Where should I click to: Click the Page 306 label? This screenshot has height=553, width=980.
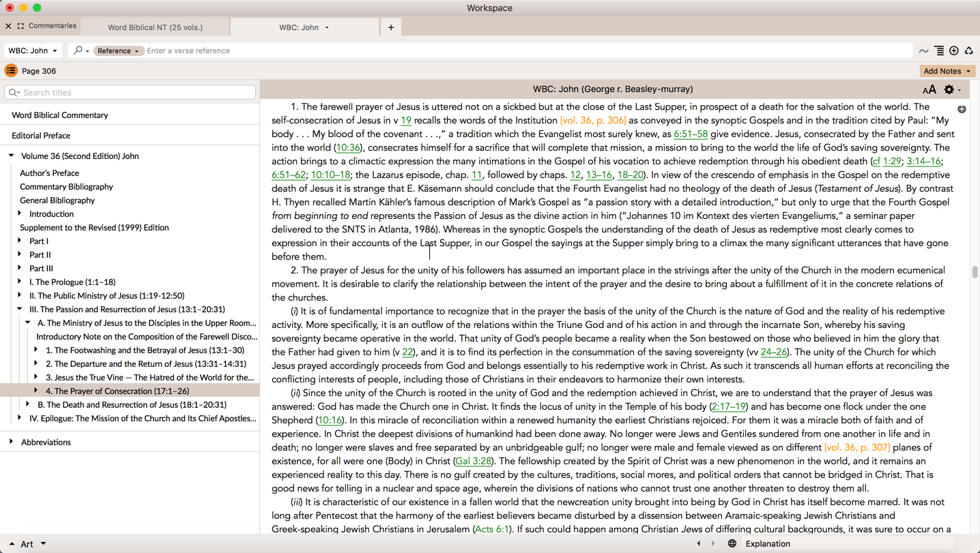coord(39,71)
